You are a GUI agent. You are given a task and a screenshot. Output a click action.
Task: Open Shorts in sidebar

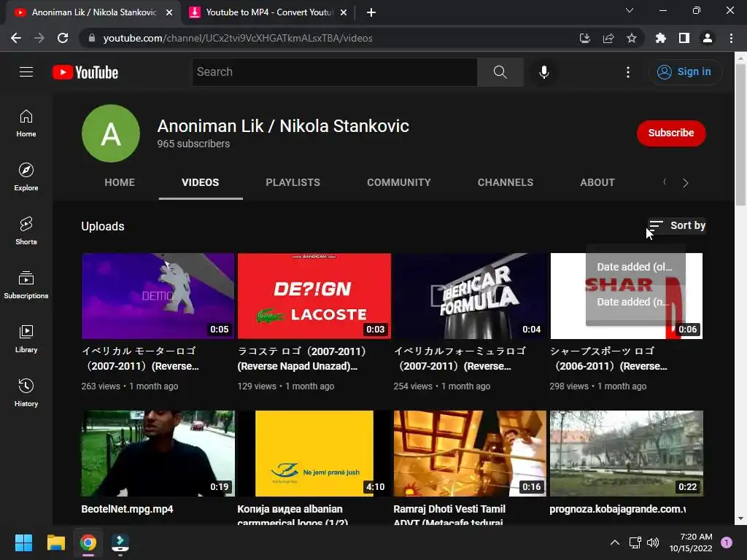[26, 231]
